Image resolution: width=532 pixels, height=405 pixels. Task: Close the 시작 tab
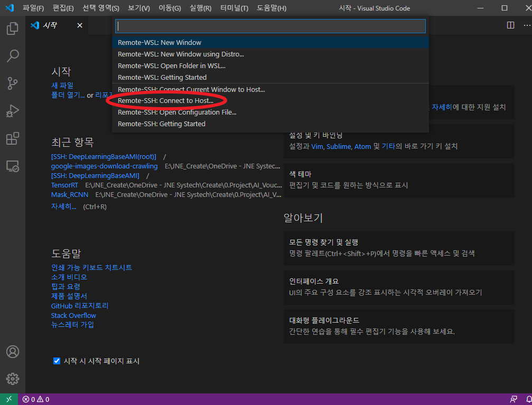click(x=80, y=25)
